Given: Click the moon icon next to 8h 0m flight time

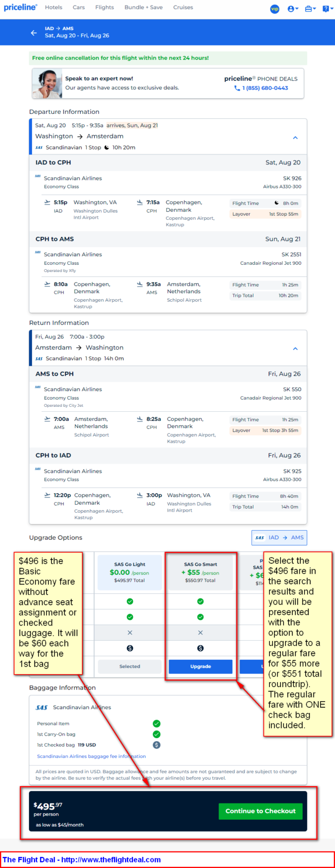Looking at the screenshot, I should [x=276, y=203].
